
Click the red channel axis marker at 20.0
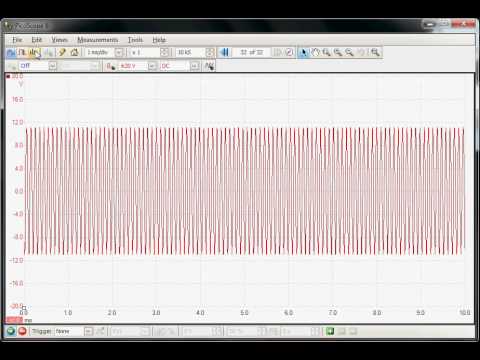(x=8, y=76)
